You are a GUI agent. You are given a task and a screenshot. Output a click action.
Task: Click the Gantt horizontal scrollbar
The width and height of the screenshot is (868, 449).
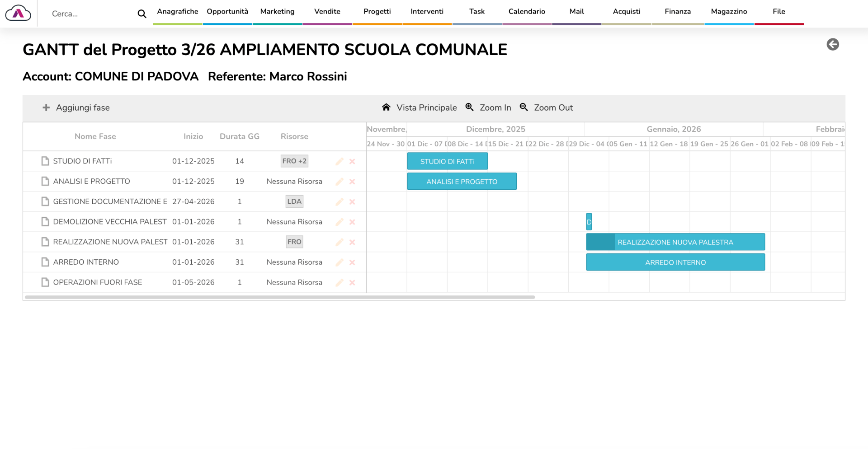coord(280,297)
